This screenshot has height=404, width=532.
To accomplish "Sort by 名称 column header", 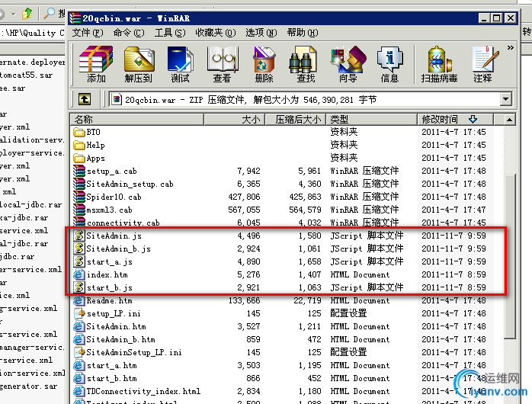I will tap(136, 120).
